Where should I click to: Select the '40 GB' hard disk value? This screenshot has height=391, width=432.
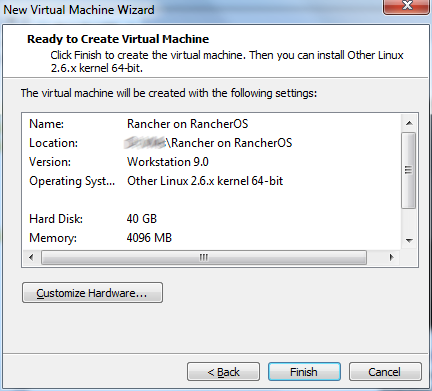(x=142, y=219)
